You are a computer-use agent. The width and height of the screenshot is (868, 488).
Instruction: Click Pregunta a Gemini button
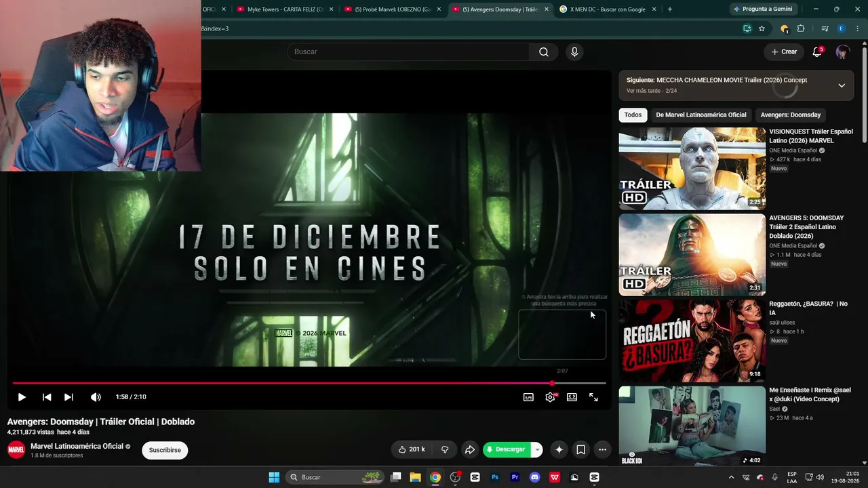pos(763,9)
